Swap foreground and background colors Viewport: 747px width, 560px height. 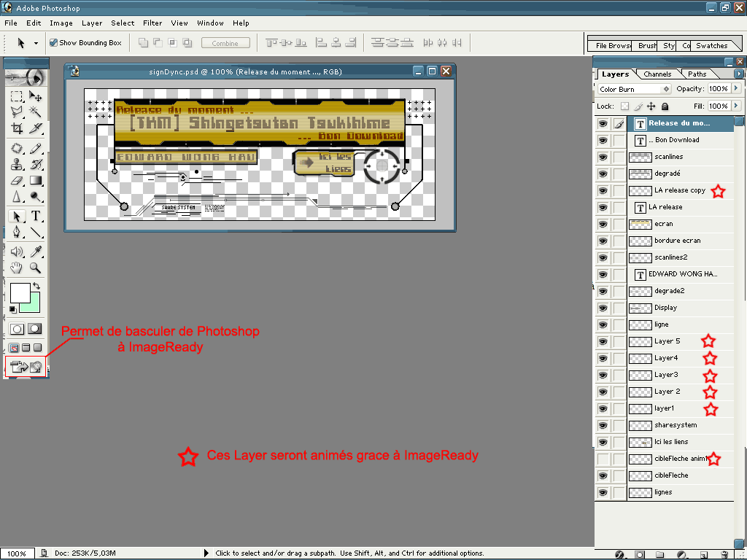click(x=36, y=286)
